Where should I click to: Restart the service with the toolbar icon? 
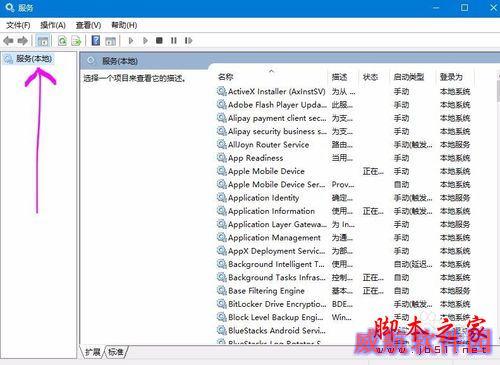(x=188, y=41)
